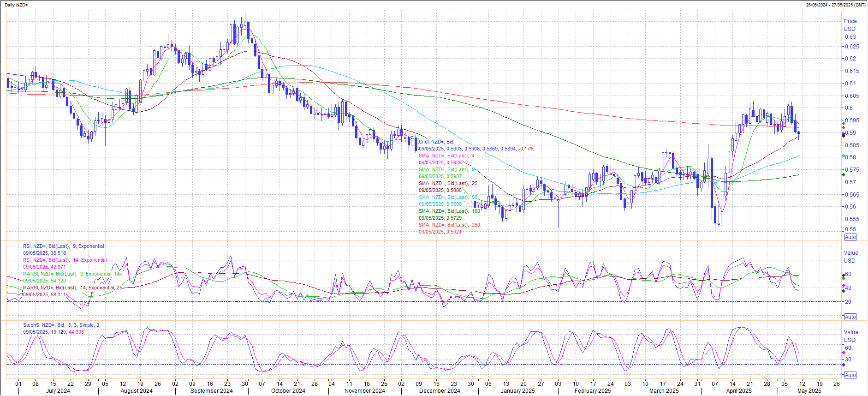
Task: Click the dark green SMA 100 diamond near 0.575
Action: pyautogui.click(x=844, y=174)
